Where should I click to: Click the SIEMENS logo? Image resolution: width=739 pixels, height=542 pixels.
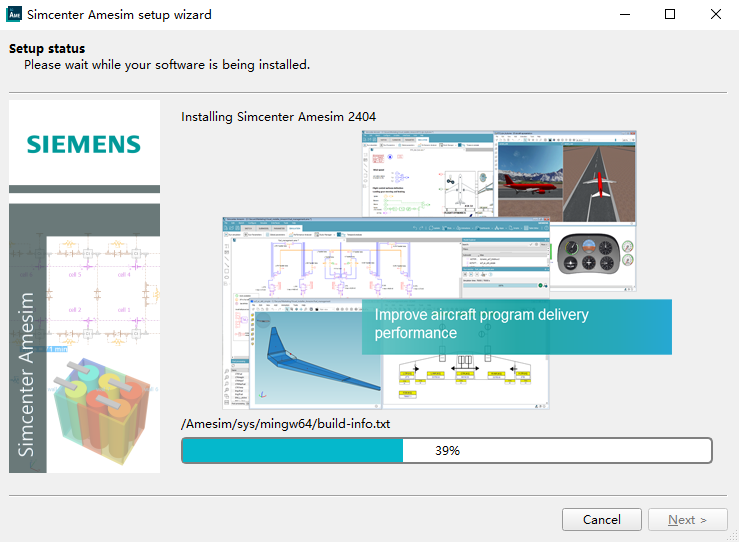(x=84, y=144)
